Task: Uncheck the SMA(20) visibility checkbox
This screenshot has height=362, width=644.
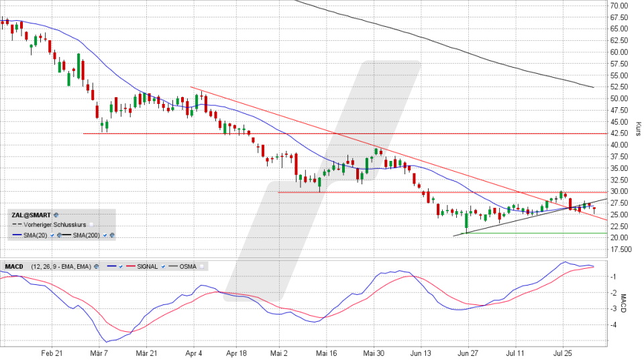Action: point(52,235)
